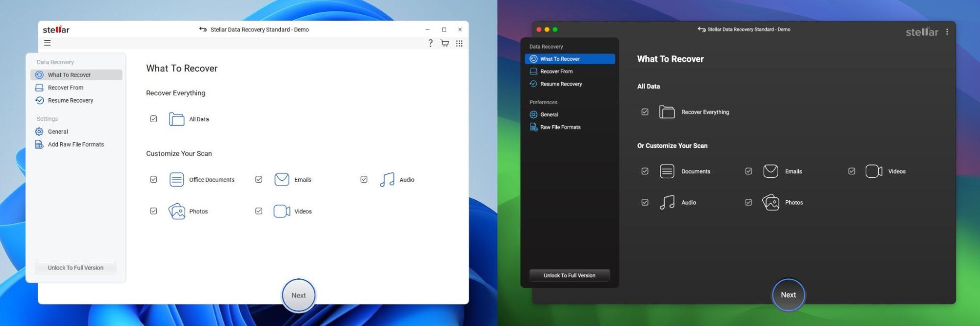Open hamburger menu in Windows Stellar window
The image size is (980, 326).
point(47,43)
